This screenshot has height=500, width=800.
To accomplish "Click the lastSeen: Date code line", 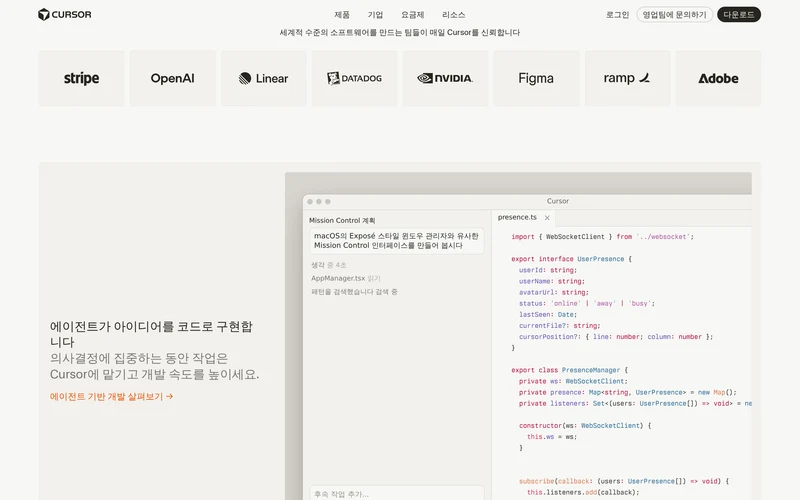I will pyautogui.click(x=548, y=315).
